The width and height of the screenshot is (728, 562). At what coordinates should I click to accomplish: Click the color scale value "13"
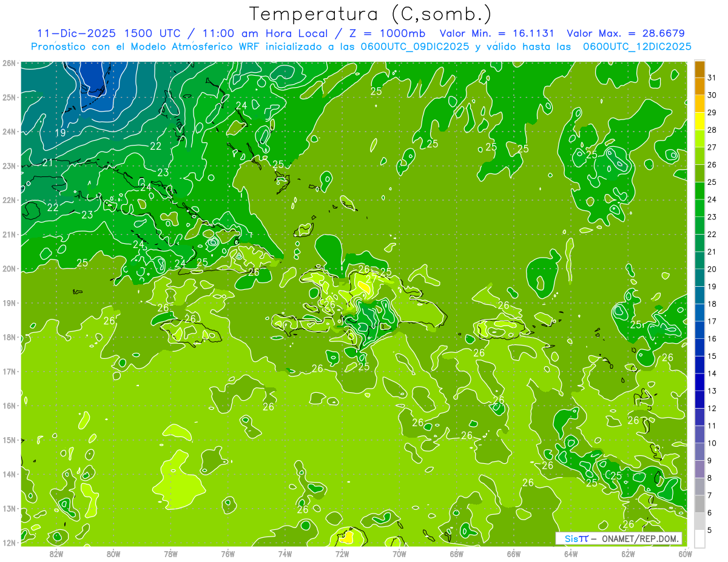pyautogui.click(x=712, y=390)
